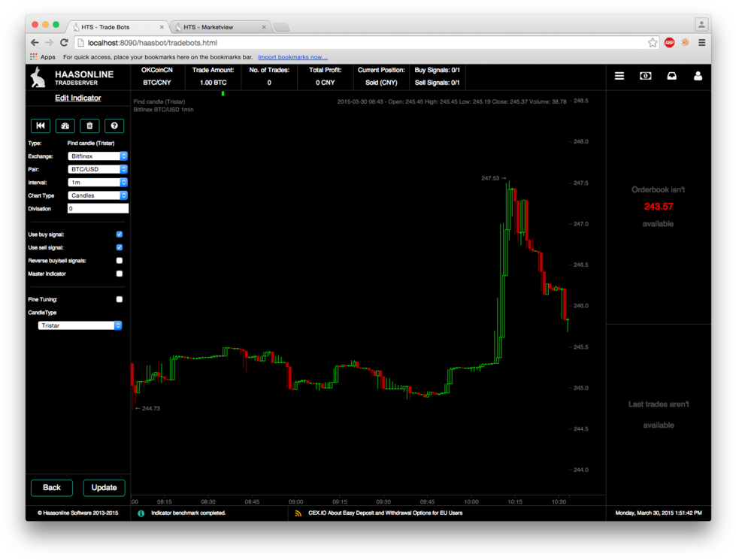This screenshot has height=560, width=736.
Task: Open the inbox tray icon in header
Action: (x=671, y=76)
